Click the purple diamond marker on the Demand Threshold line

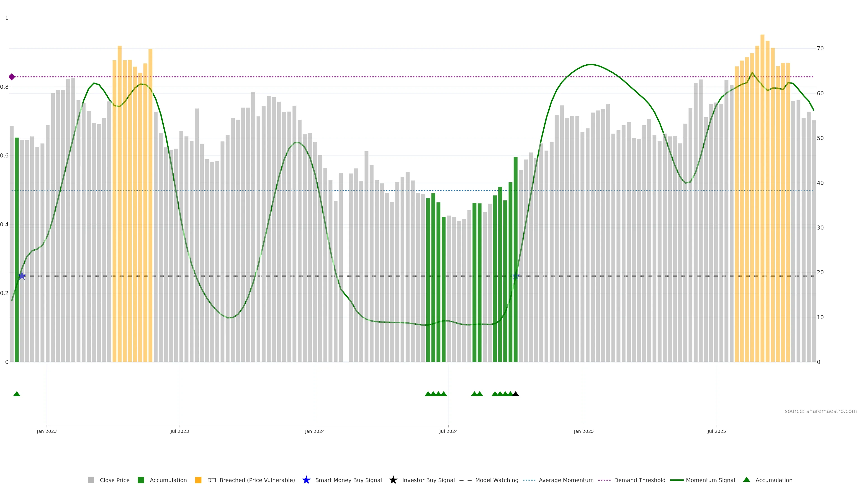12,77
